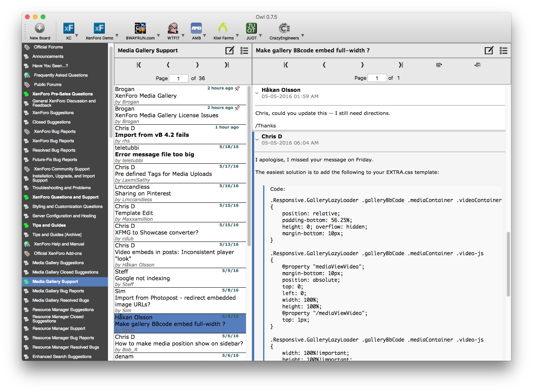Open thread 'Google not indexing'
Image resolution: width=533 pixels, height=392 pixels.
[180, 278]
